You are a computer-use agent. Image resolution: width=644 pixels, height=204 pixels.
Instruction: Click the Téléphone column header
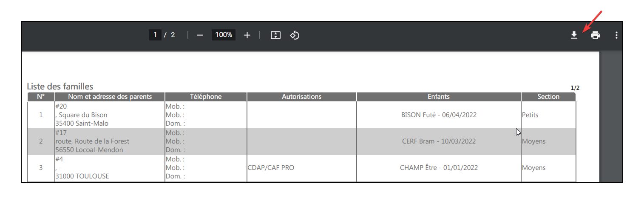206,97
